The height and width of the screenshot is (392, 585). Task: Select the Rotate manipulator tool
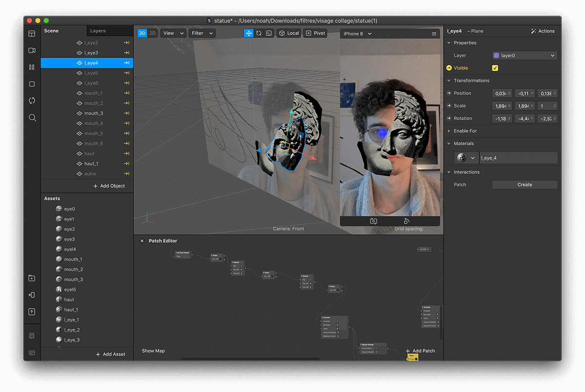point(259,33)
